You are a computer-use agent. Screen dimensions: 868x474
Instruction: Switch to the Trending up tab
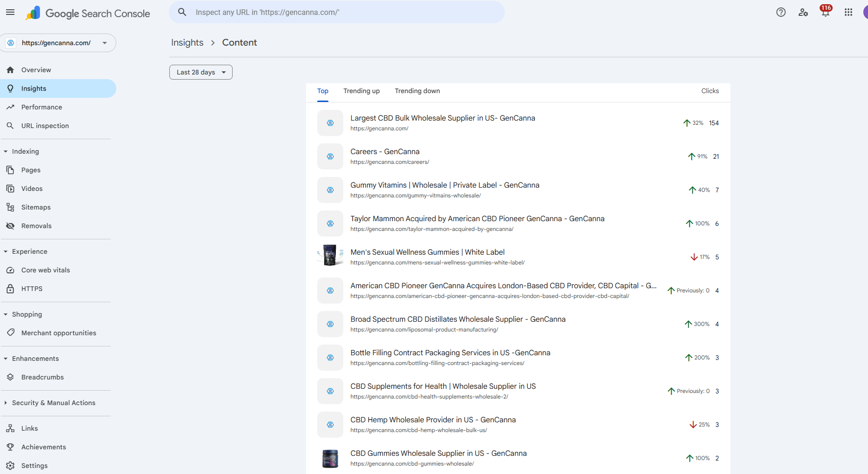pos(361,91)
